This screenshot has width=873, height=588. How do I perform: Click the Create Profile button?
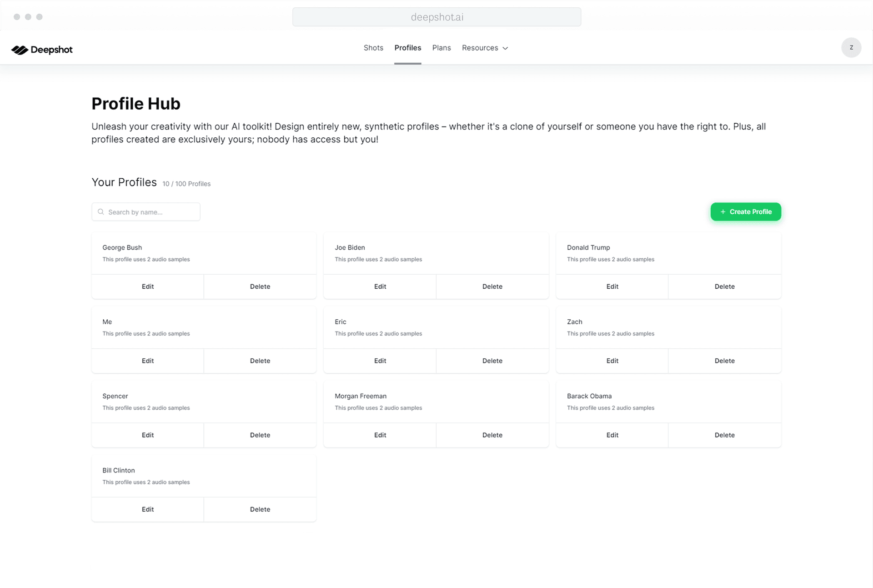click(x=746, y=211)
